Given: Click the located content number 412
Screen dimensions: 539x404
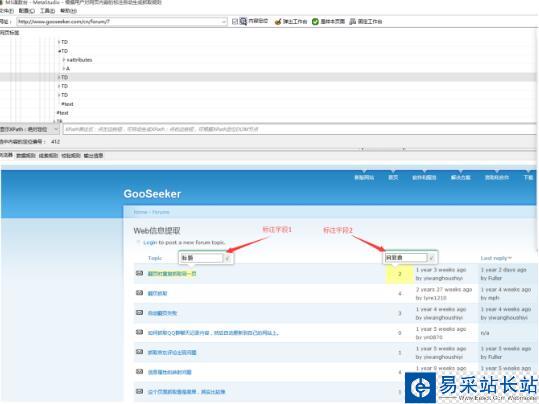Looking at the screenshot, I should point(55,141).
